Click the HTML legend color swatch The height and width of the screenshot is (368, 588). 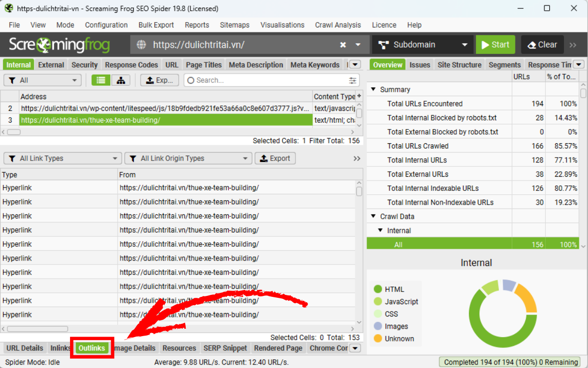[x=378, y=289]
